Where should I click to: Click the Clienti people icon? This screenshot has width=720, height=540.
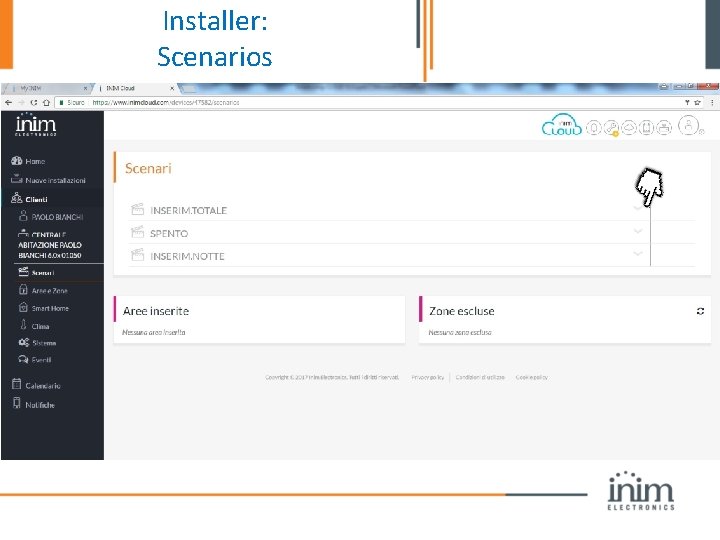tap(17, 198)
